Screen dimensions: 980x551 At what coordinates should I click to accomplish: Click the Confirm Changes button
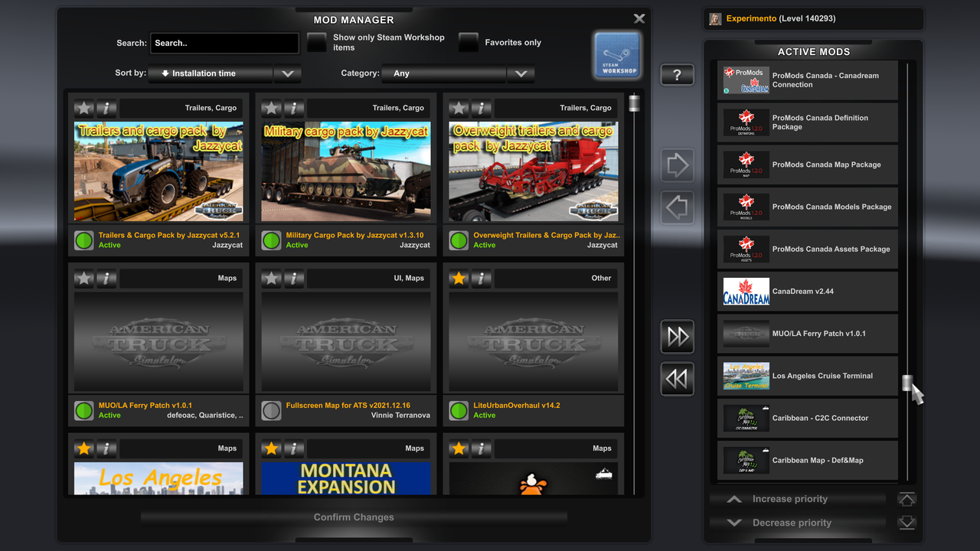tap(353, 517)
